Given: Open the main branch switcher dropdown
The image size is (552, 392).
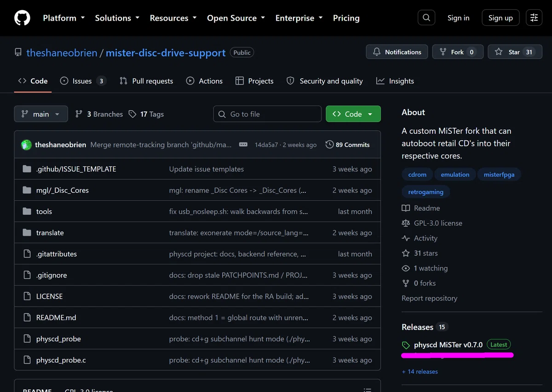Looking at the screenshot, I should tap(41, 114).
